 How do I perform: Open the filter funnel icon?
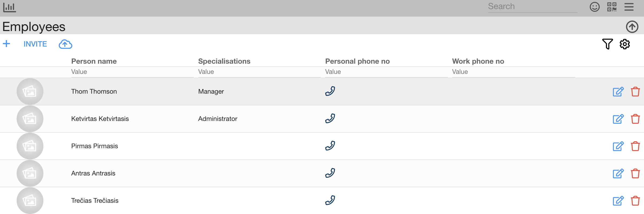coord(607,44)
